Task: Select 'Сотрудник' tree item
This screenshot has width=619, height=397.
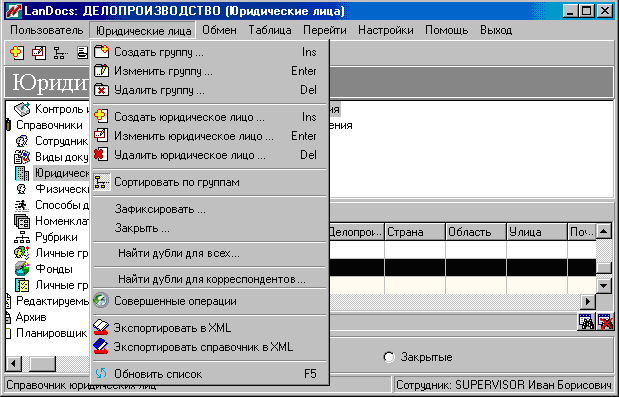Action: (x=62, y=141)
